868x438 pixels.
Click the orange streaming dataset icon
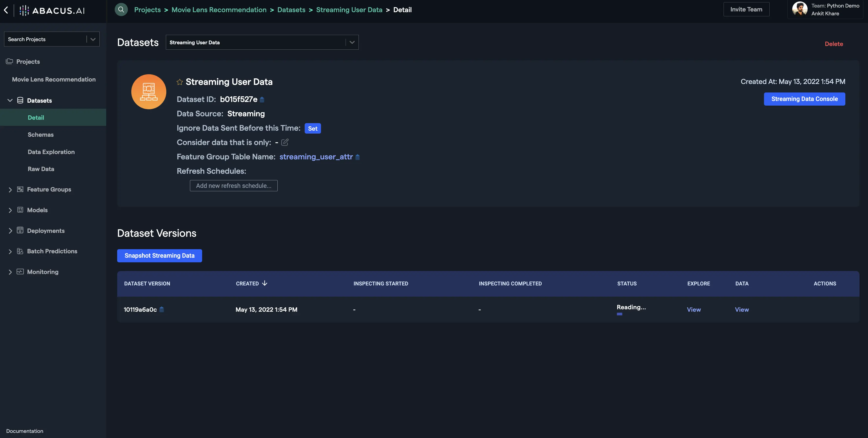pos(149,91)
